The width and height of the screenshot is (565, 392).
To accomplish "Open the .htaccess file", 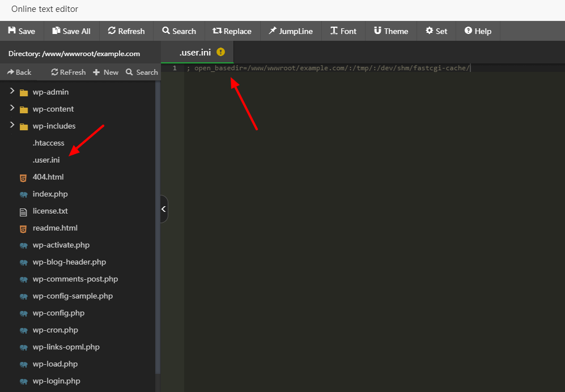I will 48,143.
